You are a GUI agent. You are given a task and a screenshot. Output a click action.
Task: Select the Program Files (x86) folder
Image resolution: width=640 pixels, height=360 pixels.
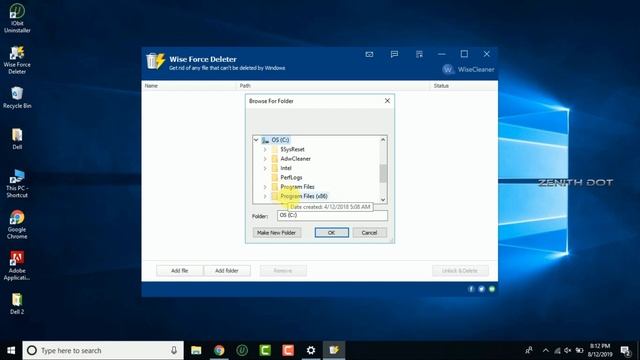click(304, 196)
